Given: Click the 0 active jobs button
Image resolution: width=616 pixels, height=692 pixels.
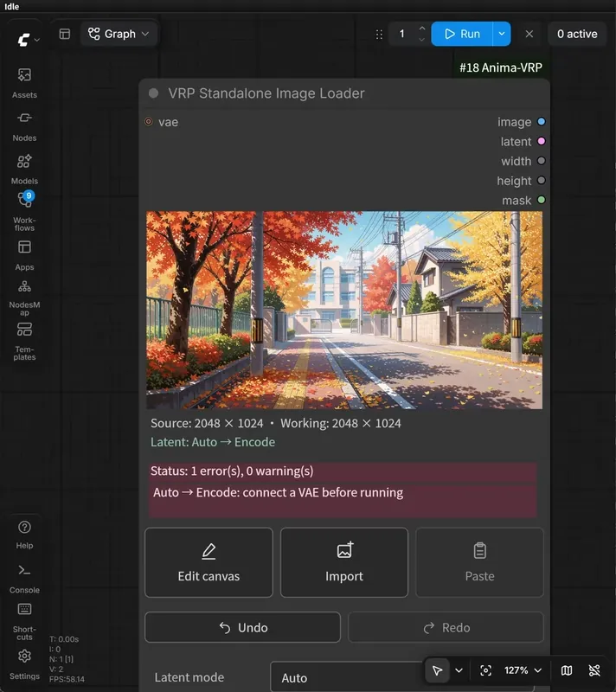Looking at the screenshot, I should (577, 34).
